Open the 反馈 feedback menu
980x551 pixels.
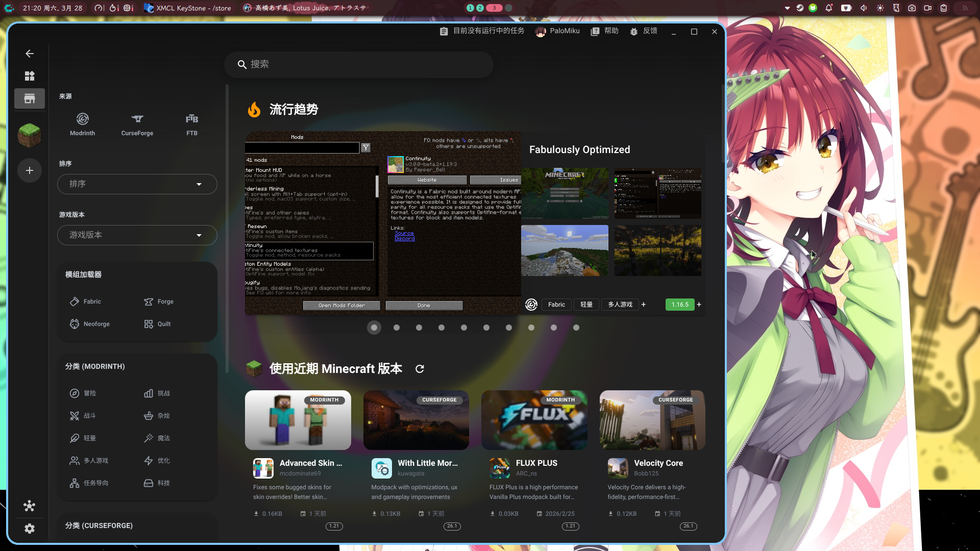tap(643, 31)
